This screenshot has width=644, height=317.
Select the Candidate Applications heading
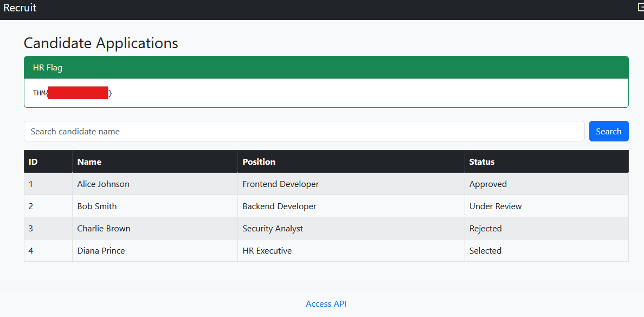(x=101, y=43)
